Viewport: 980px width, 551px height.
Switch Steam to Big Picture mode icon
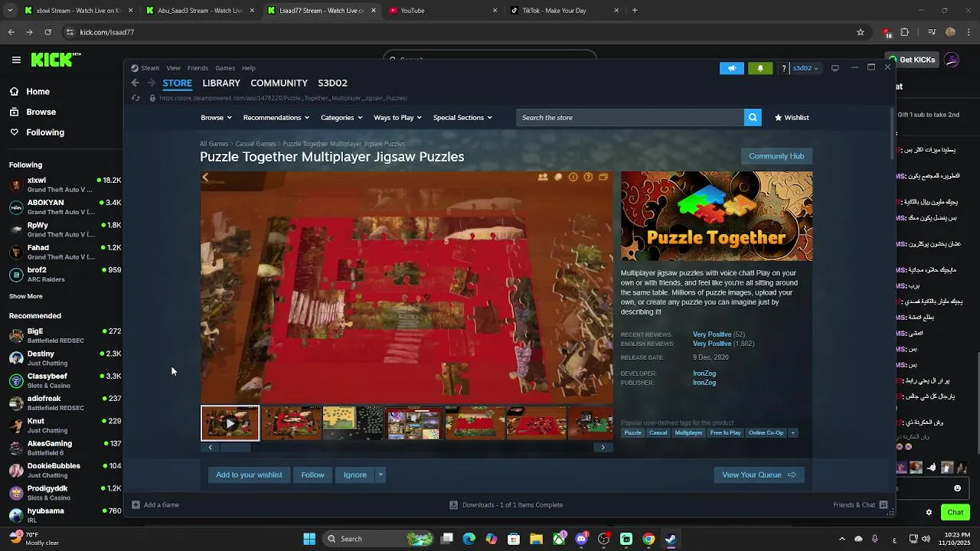point(835,68)
